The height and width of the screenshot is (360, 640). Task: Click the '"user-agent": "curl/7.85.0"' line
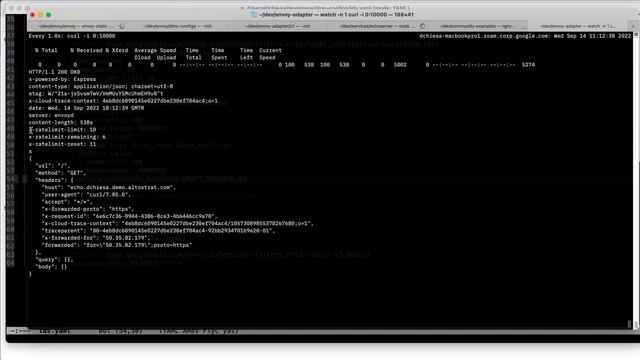86,195
